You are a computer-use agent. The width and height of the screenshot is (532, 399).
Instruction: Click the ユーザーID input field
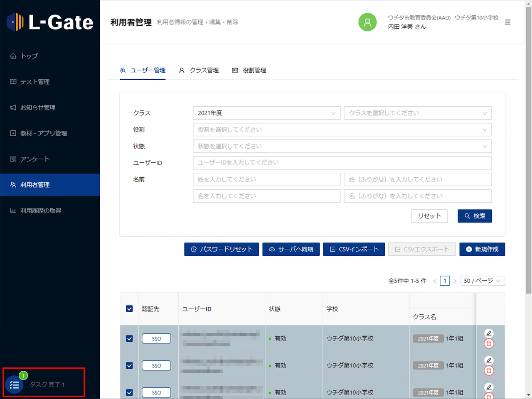click(342, 163)
